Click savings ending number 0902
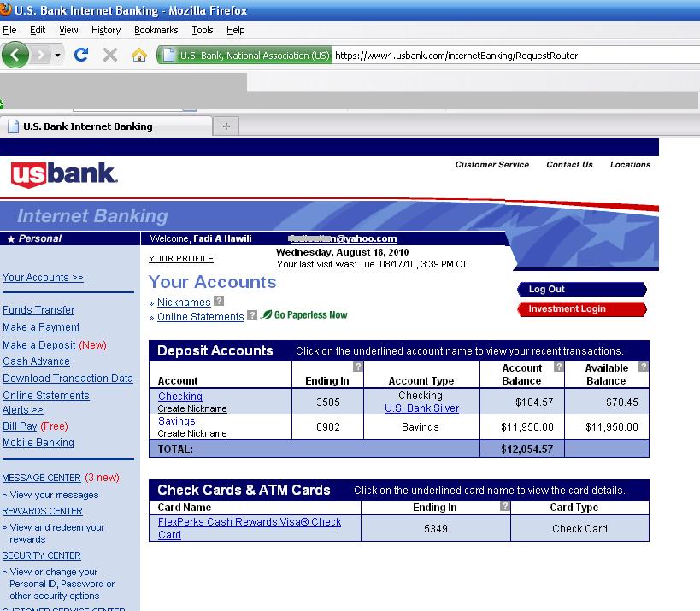The width and height of the screenshot is (700, 611). coord(328,427)
